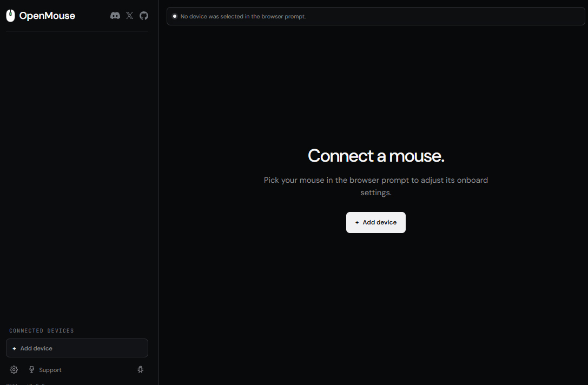The height and width of the screenshot is (385, 588).
Task: Open settings via the gear icon
Action: click(x=14, y=370)
